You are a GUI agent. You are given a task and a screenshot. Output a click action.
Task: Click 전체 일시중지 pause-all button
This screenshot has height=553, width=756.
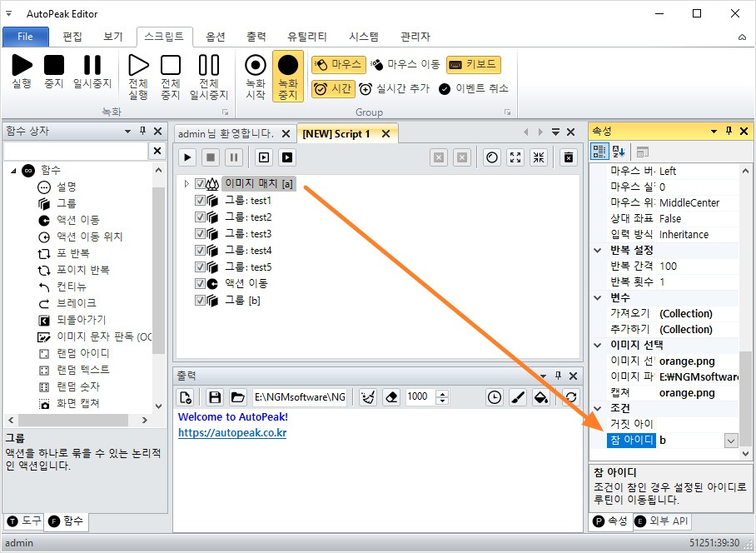click(x=209, y=77)
